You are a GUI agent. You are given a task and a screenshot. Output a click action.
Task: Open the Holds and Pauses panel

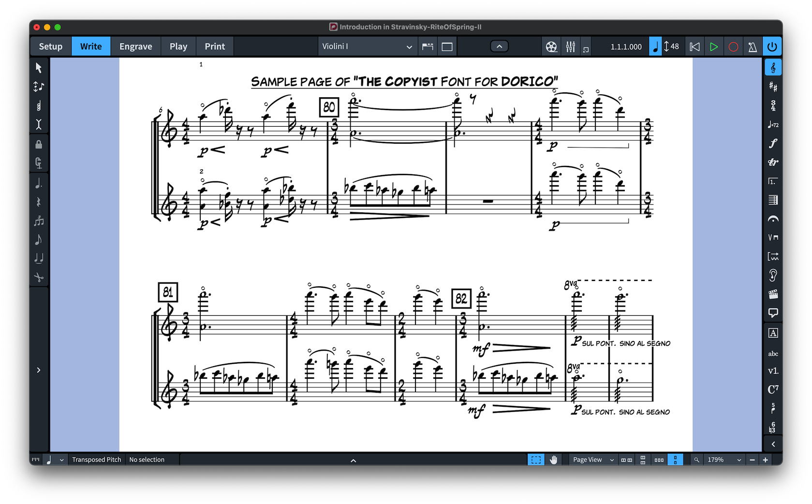[x=773, y=219]
